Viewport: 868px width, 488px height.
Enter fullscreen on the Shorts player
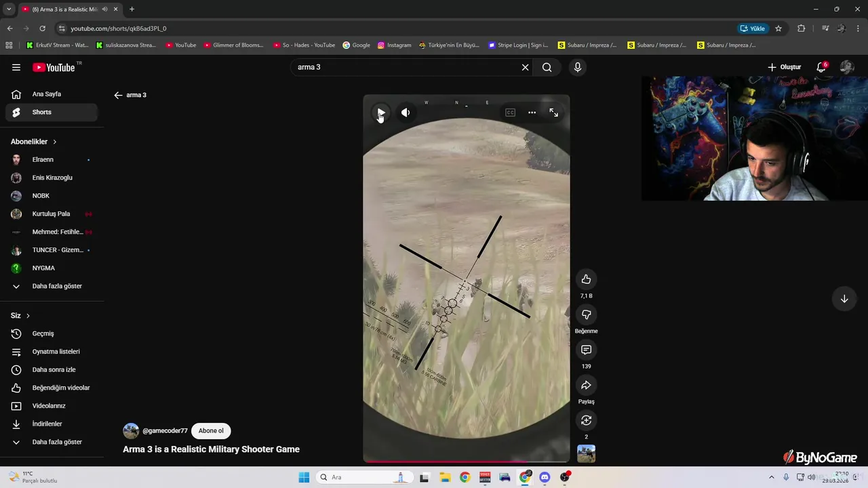coord(553,113)
